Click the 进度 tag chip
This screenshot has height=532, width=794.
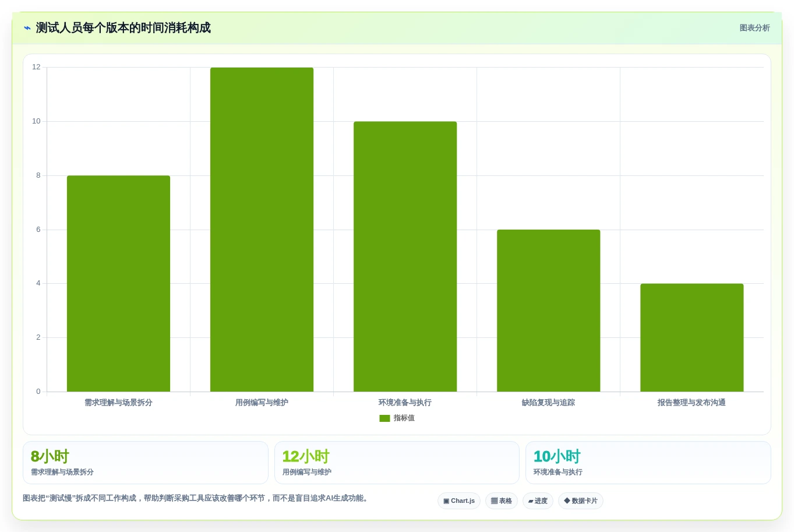tap(538, 501)
